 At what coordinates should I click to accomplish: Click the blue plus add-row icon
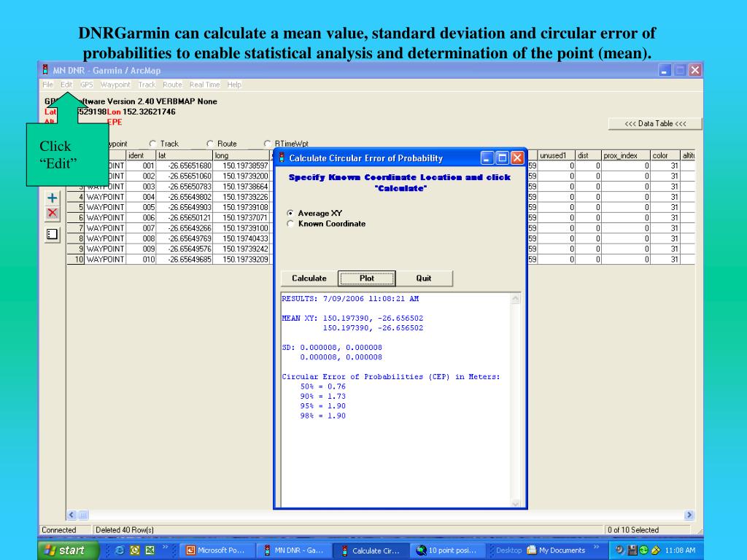tap(53, 198)
